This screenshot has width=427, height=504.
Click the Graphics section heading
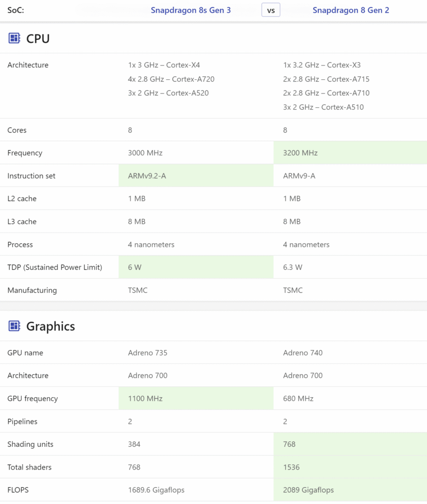(x=50, y=326)
